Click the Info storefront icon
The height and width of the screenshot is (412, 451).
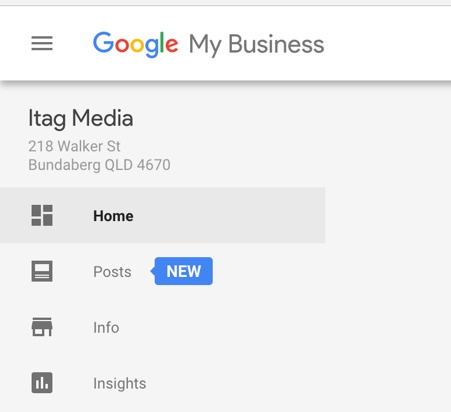(42, 327)
